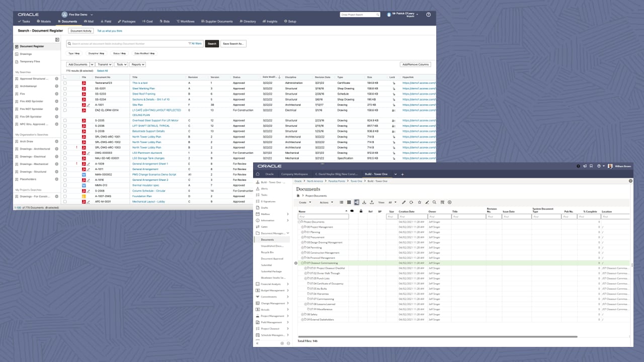Open the Mail menu in Aconex
The height and width of the screenshot is (362, 644).
[x=89, y=22]
